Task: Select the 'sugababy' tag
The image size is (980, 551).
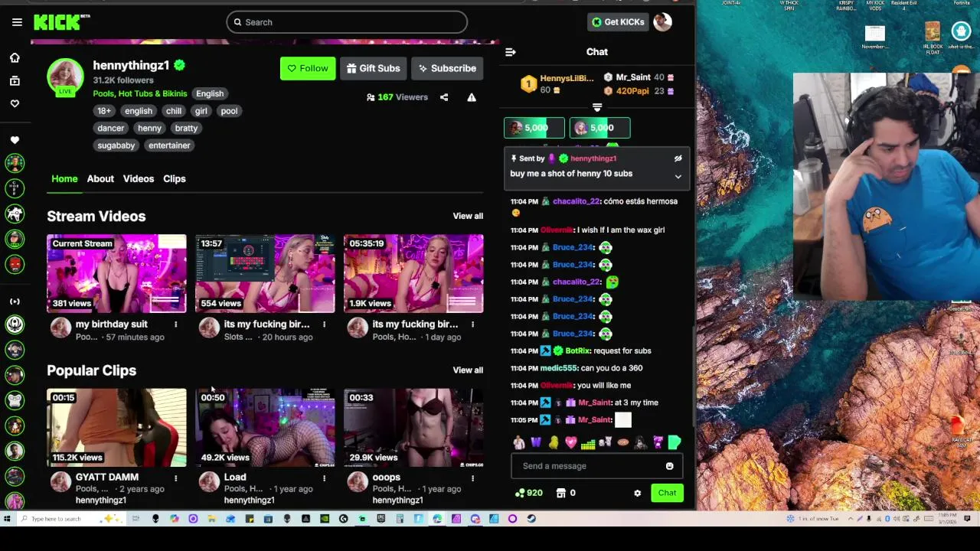Action: 116,145
